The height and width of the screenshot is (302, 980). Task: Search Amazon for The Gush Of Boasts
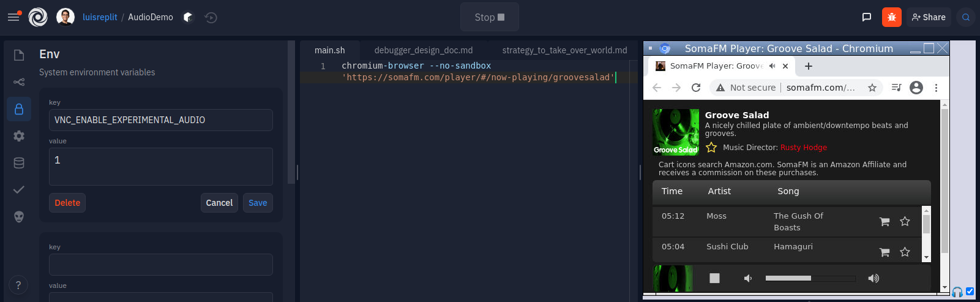click(885, 222)
